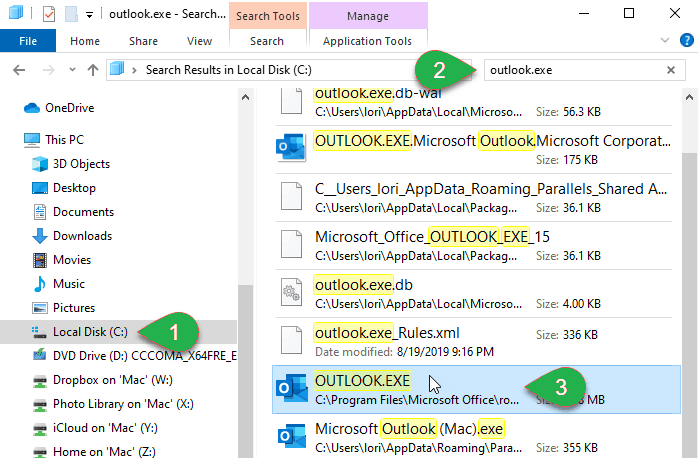The width and height of the screenshot is (698, 458).
Task: Click navigation pane scrollbar up arrow
Action: 245,97
